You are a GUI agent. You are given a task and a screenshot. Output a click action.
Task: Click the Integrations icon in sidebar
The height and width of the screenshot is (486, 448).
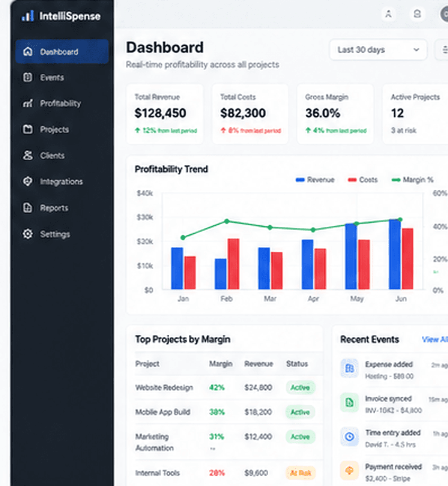pos(28,181)
